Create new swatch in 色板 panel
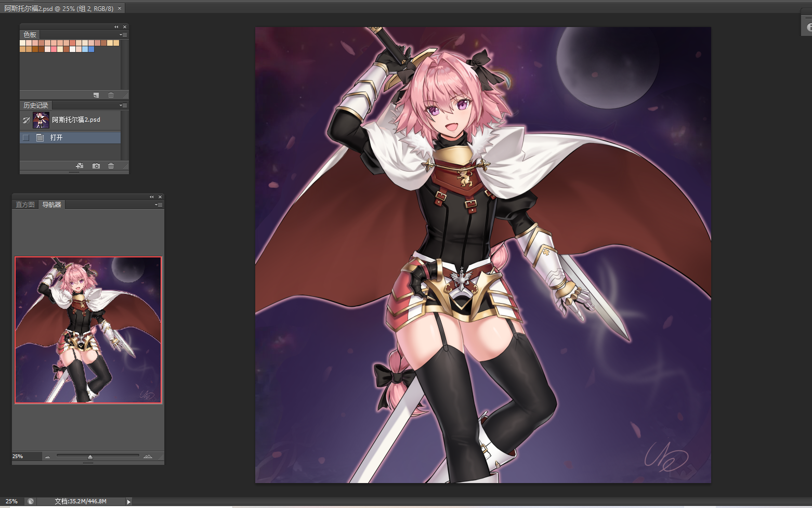The height and width of the screenshot is (508, 812). pyautogui.click(x=96, y=95)
